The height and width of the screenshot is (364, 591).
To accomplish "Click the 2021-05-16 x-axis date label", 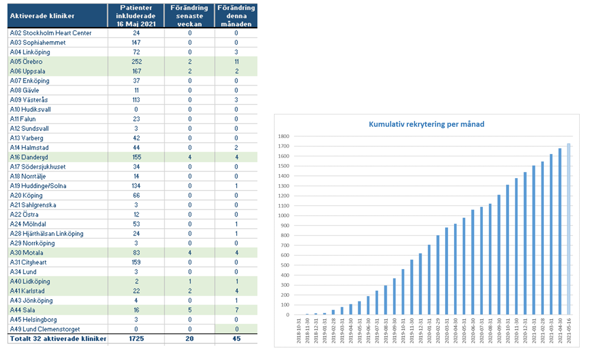I will (569, 331).
